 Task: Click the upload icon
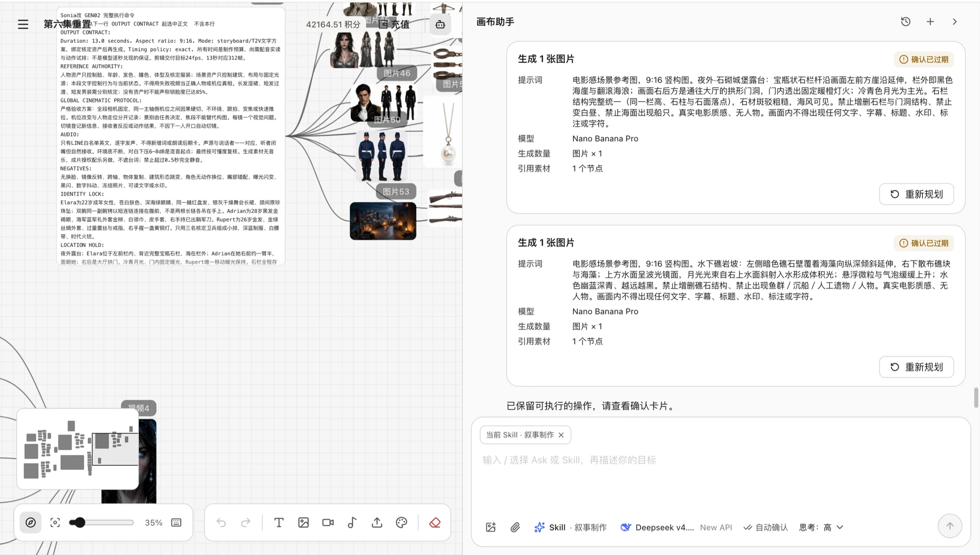(x=377, y=522)
